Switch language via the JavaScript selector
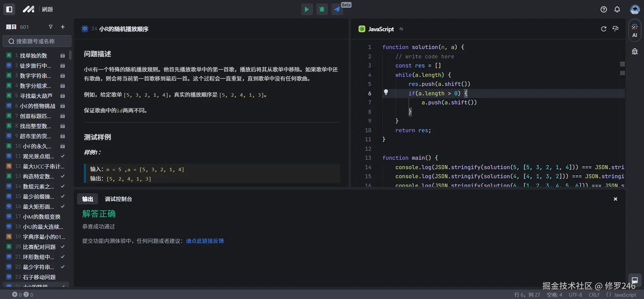The height and width of the screenshot is (299, 644). point(381,29)
